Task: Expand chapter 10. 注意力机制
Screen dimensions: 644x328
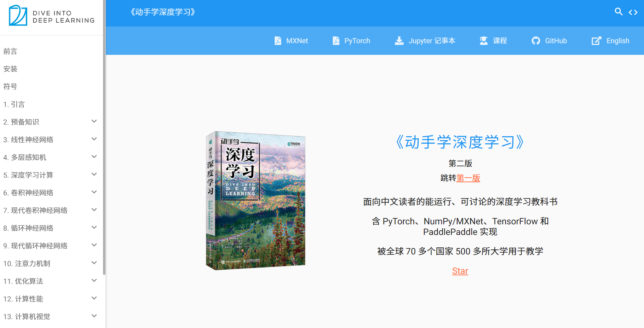Action: click(x=94, y=263)
